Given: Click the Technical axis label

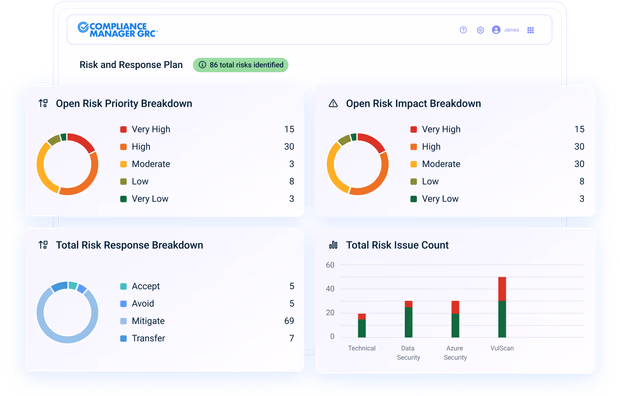Looking at the screenshot, I should tap(362, 348).
